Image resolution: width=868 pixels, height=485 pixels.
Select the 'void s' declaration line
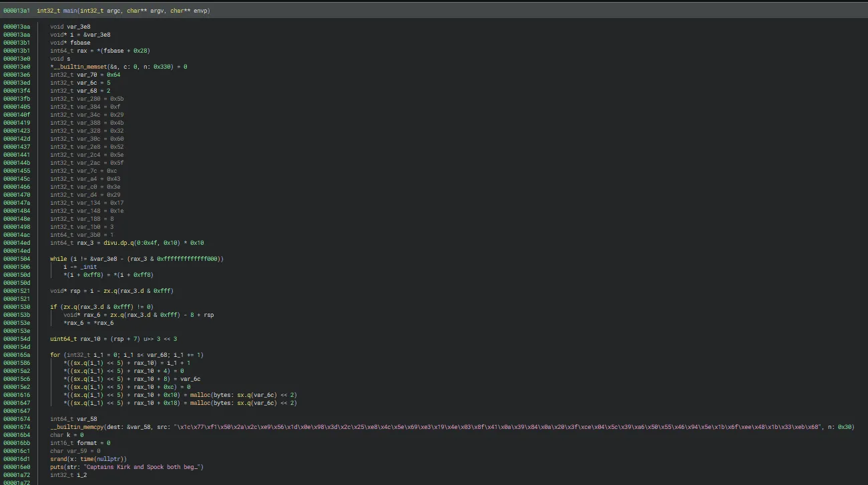(60, 59)
